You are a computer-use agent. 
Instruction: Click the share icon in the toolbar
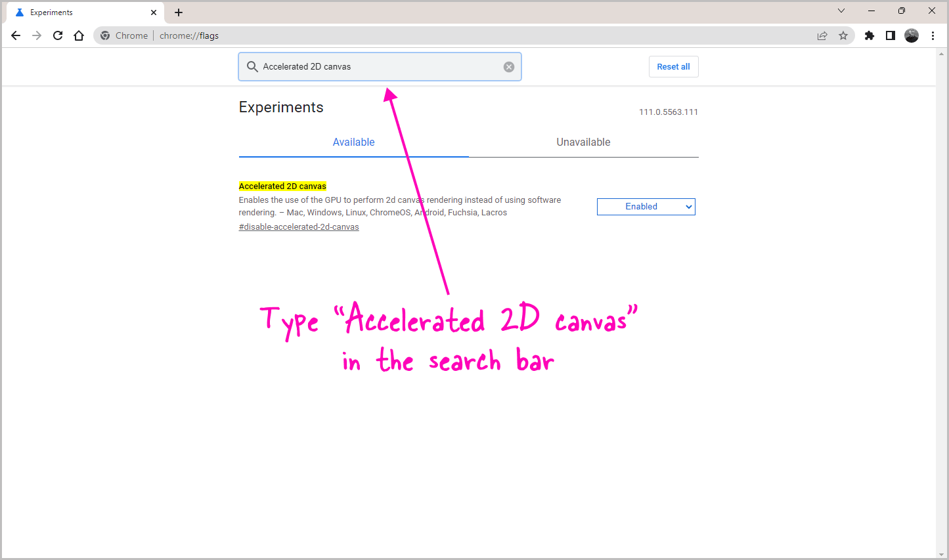822,35
